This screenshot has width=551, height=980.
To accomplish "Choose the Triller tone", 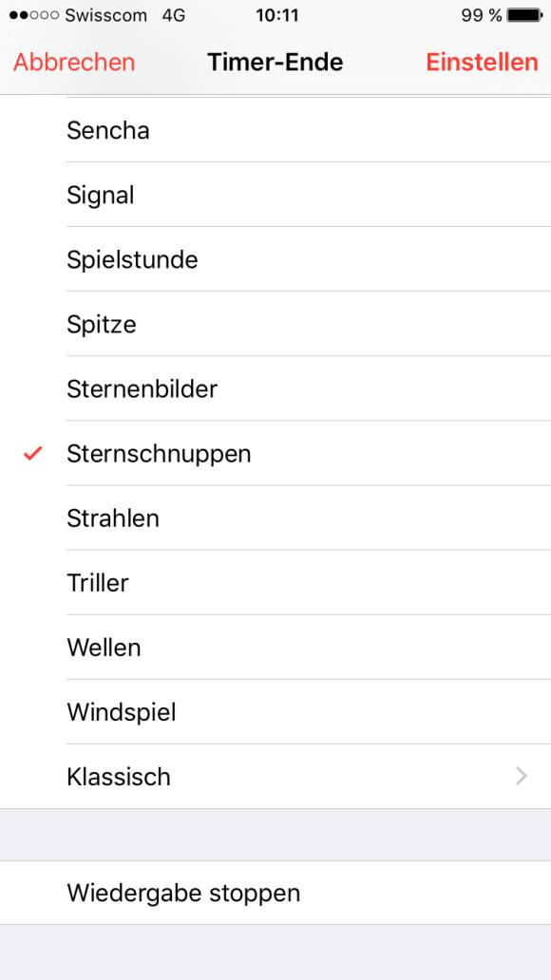I will [275, 582].
